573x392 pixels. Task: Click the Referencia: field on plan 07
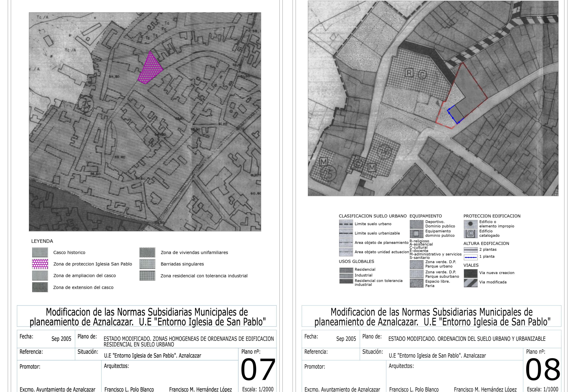click(x=46, y=354)
